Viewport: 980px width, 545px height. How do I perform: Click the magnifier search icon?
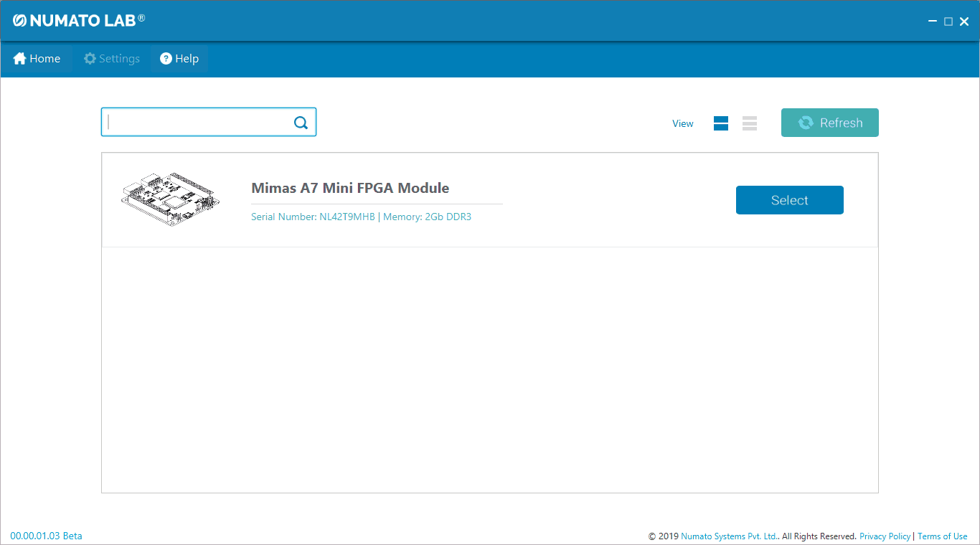pyautogui.click(x=301, y=123)
